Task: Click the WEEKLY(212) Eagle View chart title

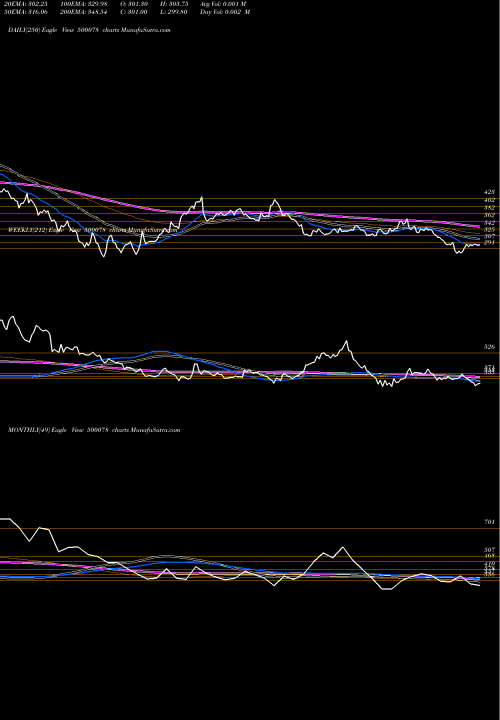Action: (92, 230)
